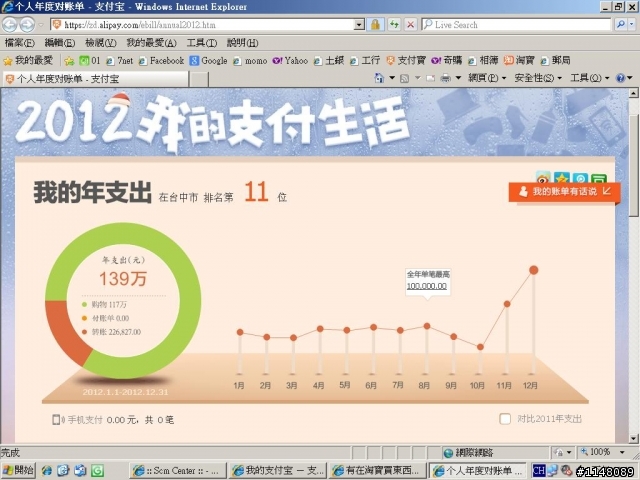Click the 100,000.00 highest amount link
Viewport: 640px width, 480px height.
(427, 286)
